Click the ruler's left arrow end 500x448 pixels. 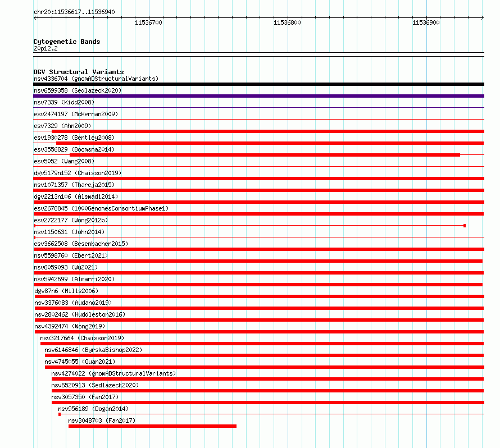point(35,18)
